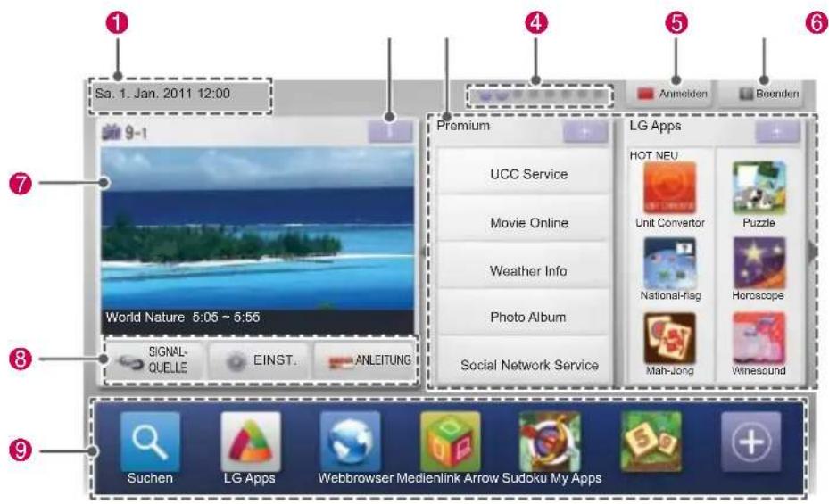Open the Unit Convertor app
829x504 pixels.
[x=669, y=187]
